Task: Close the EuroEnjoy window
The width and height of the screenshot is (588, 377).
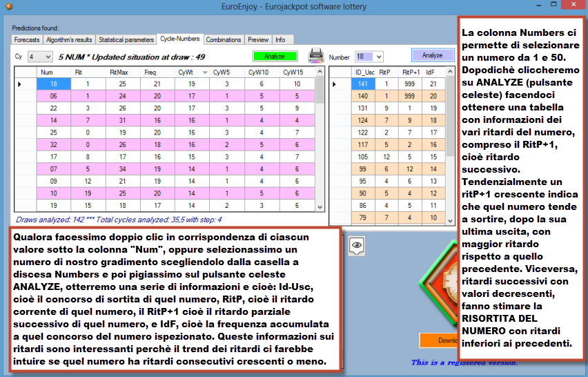Action: (574, 5)
